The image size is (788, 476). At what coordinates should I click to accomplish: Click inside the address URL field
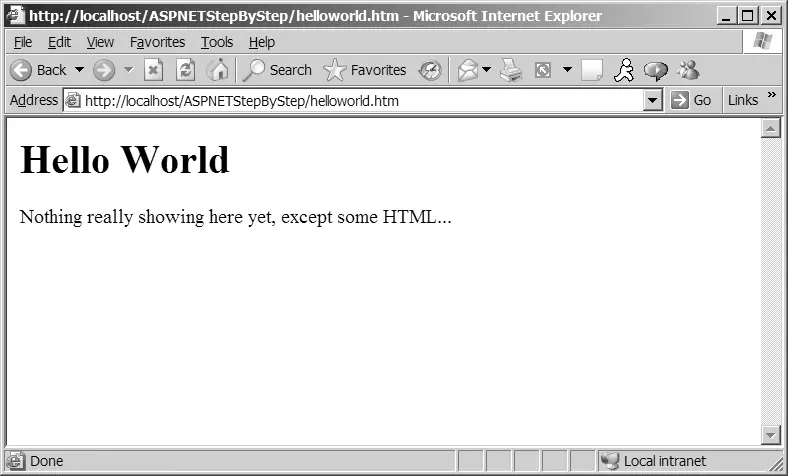tap(362, 101)
